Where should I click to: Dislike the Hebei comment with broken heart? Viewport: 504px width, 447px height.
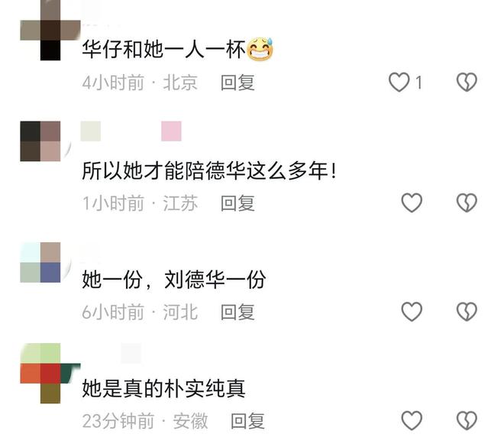(467, 312)
